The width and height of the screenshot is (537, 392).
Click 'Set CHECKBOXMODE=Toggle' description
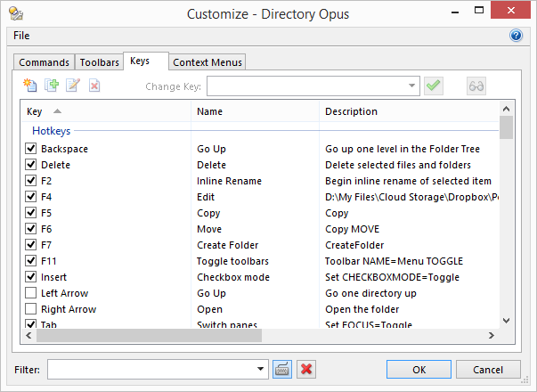pos(392,277)
